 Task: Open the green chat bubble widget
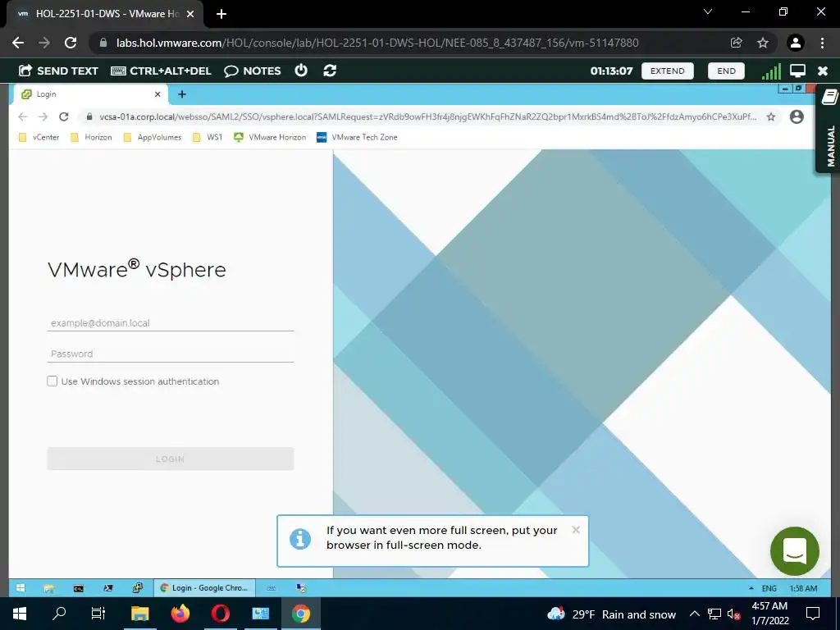point(794,550)
